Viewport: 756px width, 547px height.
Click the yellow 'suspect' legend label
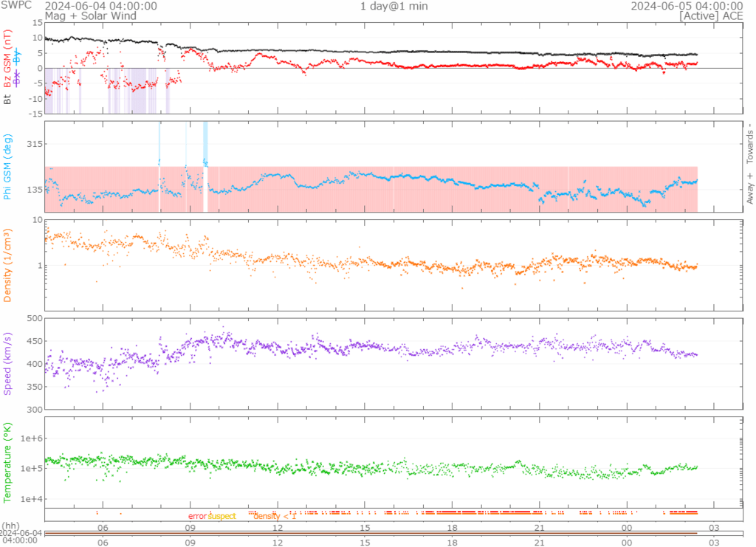tap(221, 516)
